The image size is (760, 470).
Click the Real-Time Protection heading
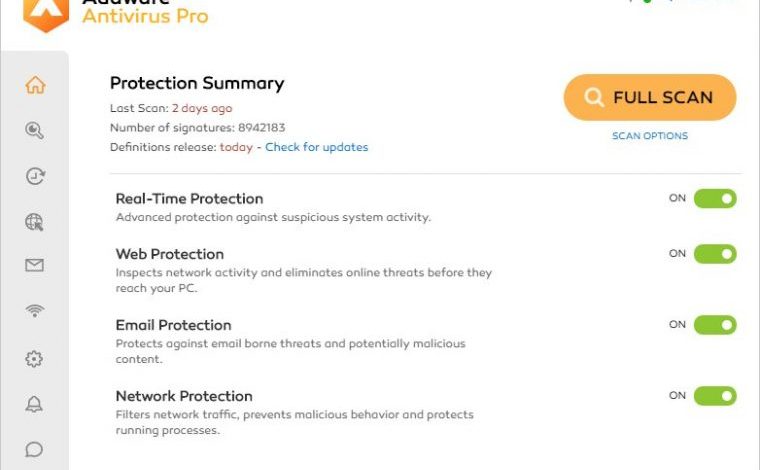pos(190,199)
